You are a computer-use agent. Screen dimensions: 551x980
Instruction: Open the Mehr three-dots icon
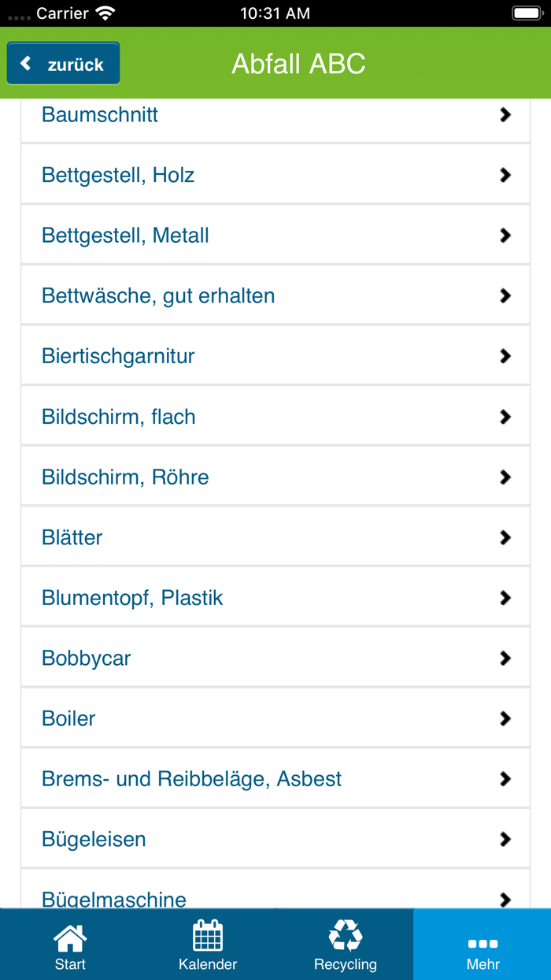(x=483, y=943)
